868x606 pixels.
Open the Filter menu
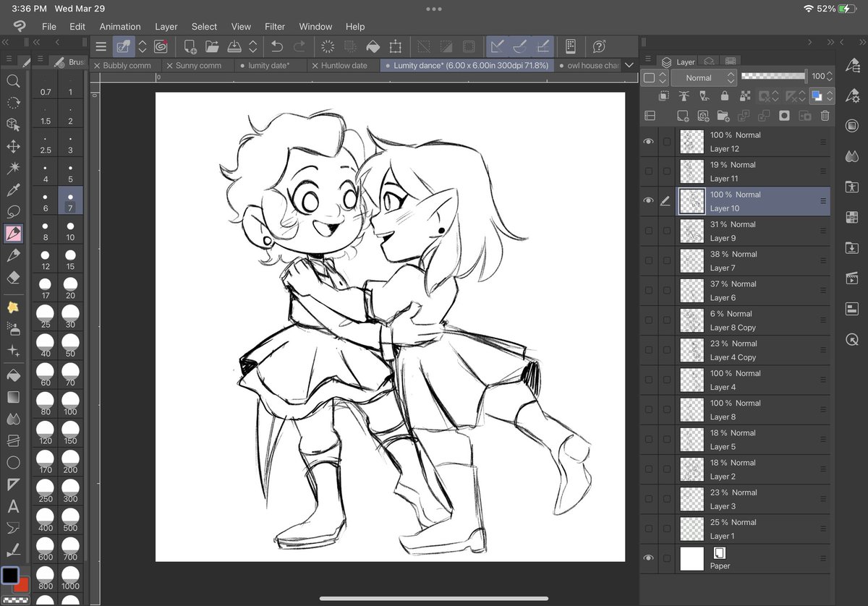point(275,26)
